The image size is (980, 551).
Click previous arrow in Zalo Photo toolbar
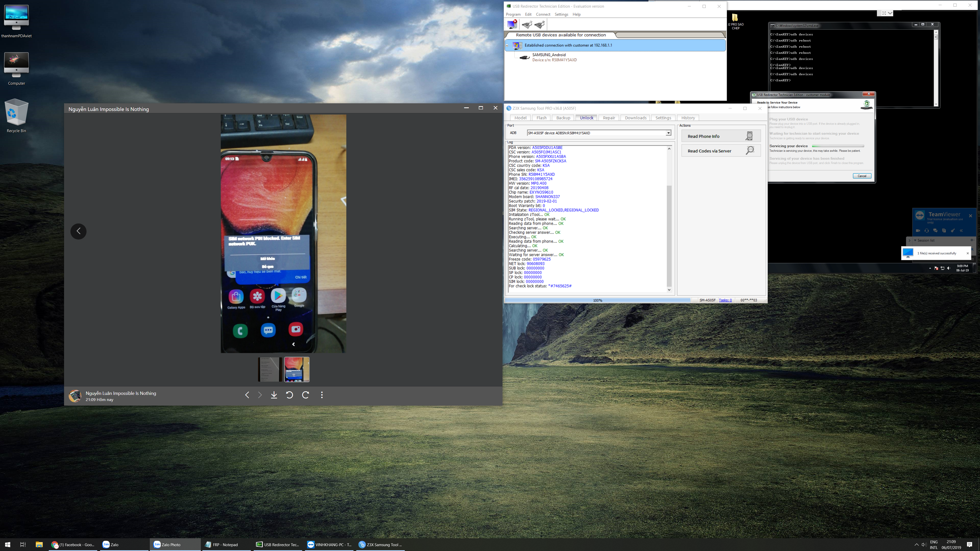pyautogui.click(x=247, y=395)
